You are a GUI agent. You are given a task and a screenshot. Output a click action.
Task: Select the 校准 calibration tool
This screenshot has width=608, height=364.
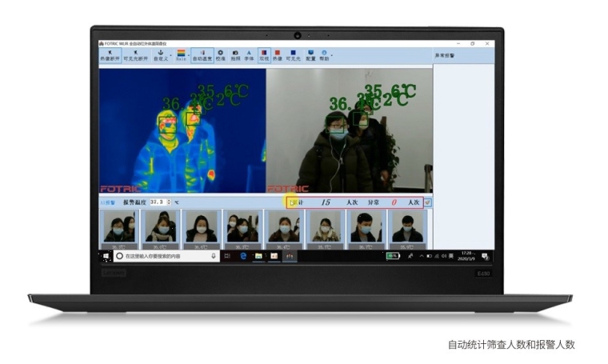point(221,55)
